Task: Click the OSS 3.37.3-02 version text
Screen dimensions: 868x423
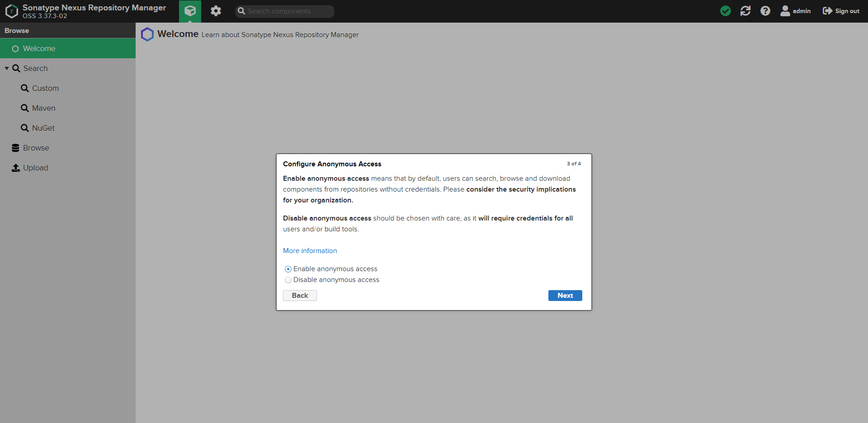Action: click(45, 16)
